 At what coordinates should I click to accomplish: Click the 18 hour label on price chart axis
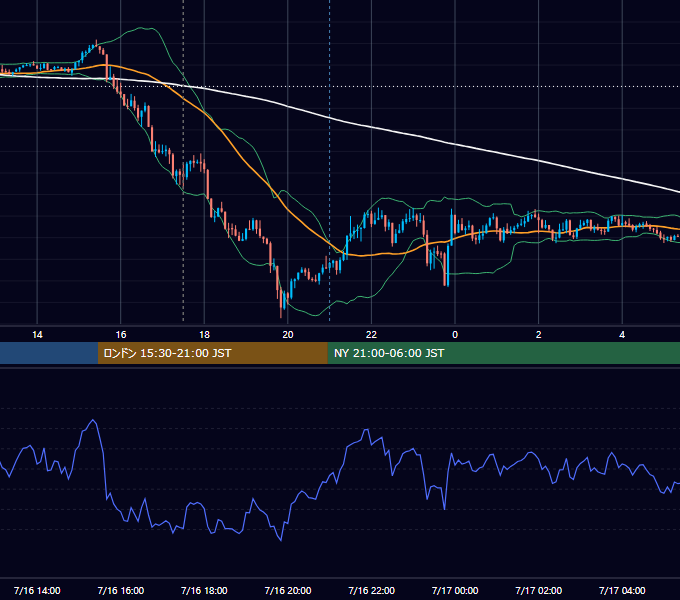tap(204, 335)
